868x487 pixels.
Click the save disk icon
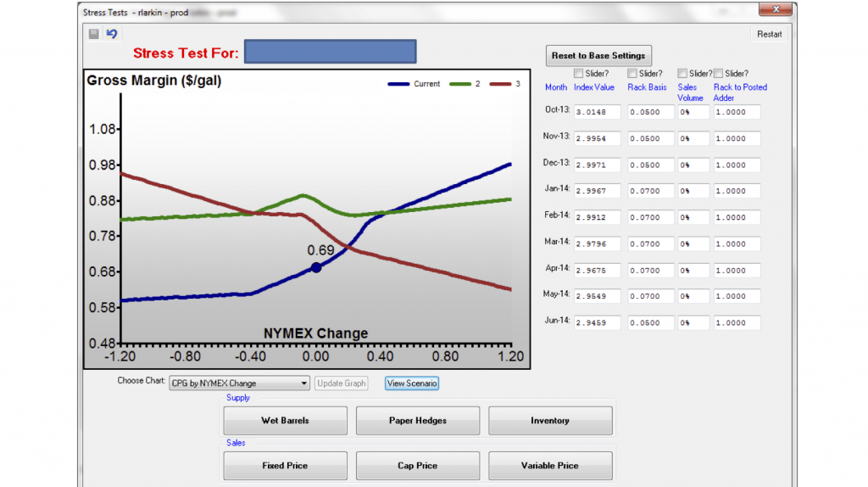coord(94,34)
